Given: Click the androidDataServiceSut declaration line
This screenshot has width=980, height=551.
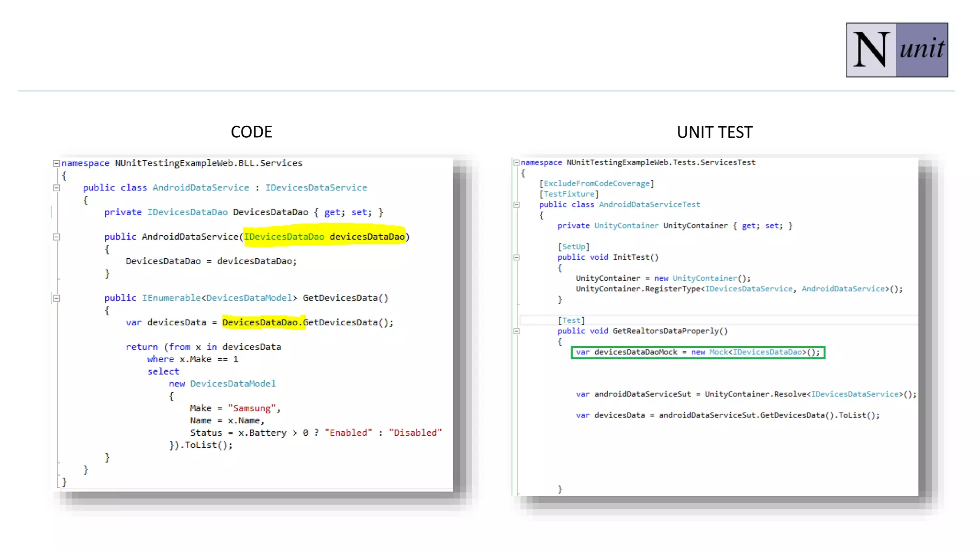Looking at the screenshot, I should [x=746, y=394].
